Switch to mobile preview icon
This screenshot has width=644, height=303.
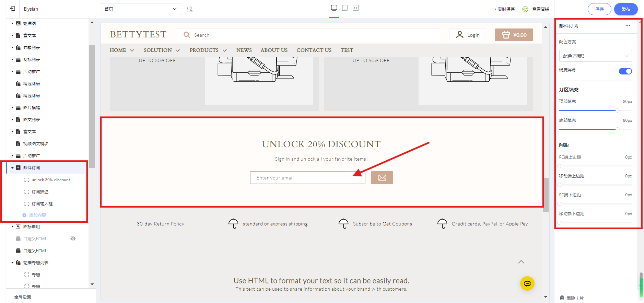pyautogui.click(x=345, y=8)
